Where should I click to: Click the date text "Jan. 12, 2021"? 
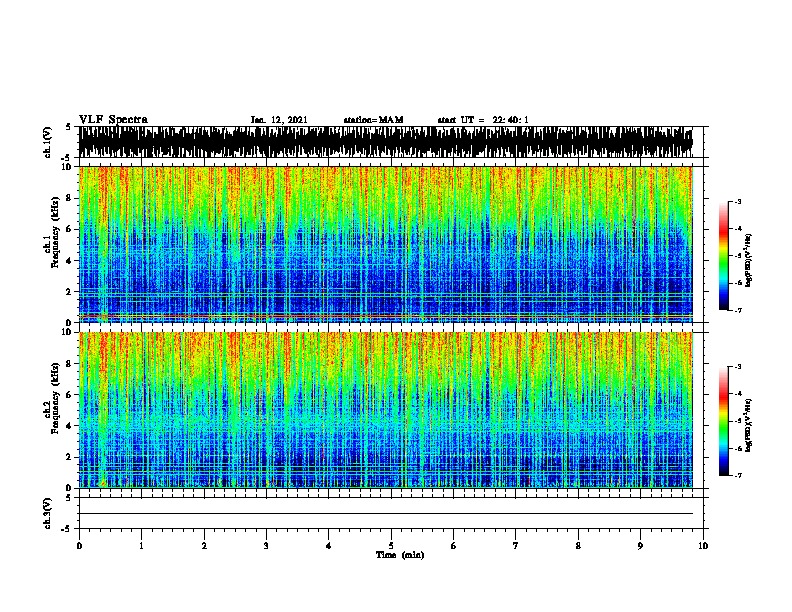click(x=279, y=120)
